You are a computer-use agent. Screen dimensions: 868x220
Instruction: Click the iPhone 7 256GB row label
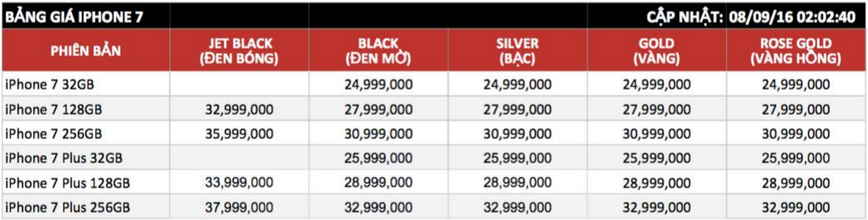click(x=53, y=134)
